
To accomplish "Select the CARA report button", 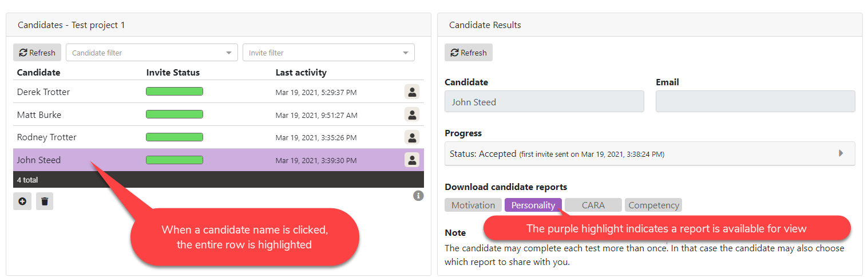I will 593,205.
